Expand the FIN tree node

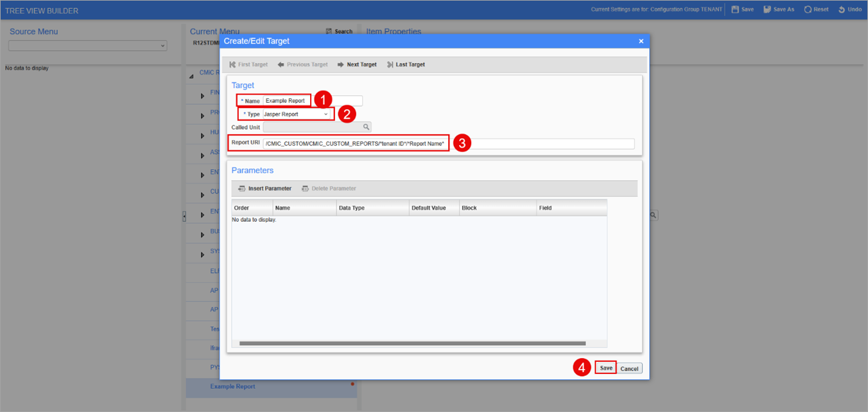pos(202,96)
